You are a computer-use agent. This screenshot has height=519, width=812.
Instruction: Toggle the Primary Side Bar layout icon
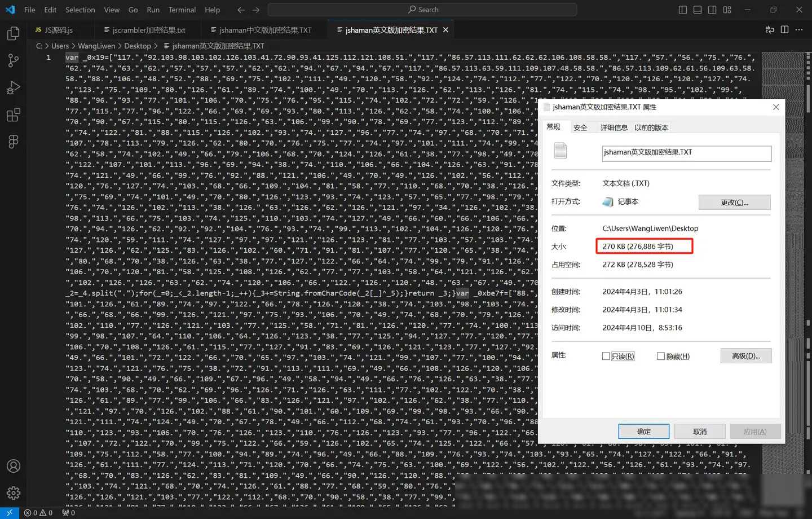pyautogui.click(x=683, y=10)
